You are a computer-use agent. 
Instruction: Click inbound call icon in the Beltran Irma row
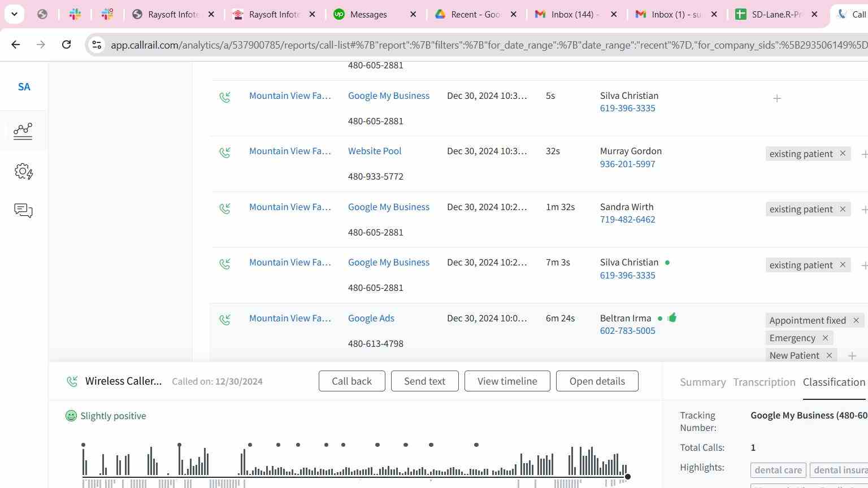pos(225,320)
